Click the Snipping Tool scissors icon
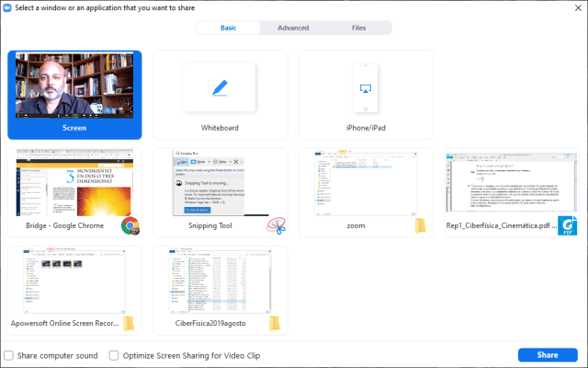Viewport: 588px width, 368px height. pyautogui.click(x=277, y=225)
